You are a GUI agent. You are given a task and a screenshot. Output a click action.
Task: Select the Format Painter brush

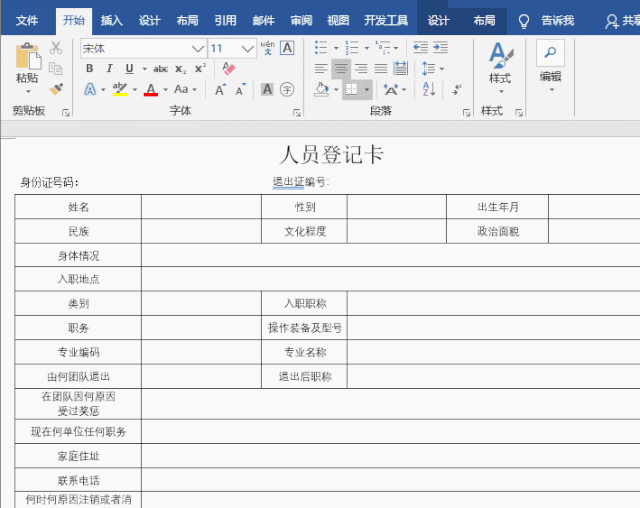point(56,89)
